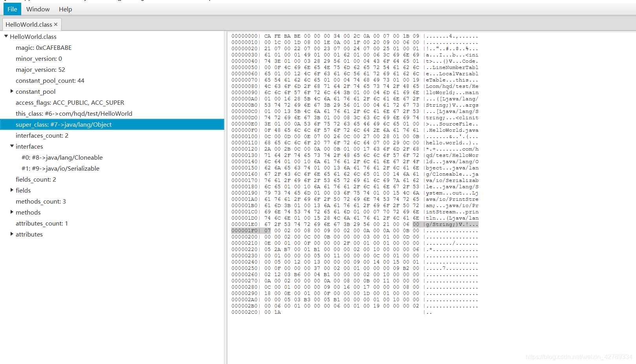Image resolution: width=636 pixels, height=364 pixels.
Task: Select the major_version: 52 row
Action: coord(112,69)
